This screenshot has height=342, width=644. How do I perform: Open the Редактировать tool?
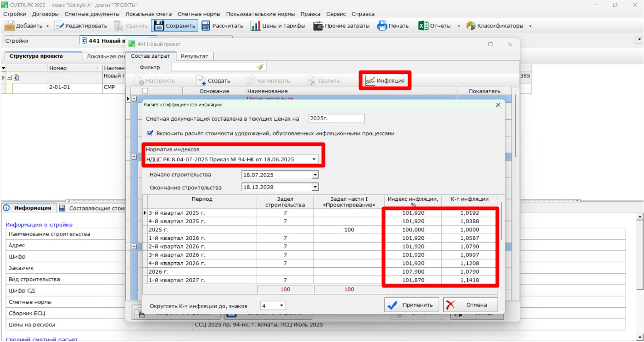tap(81, 26)
